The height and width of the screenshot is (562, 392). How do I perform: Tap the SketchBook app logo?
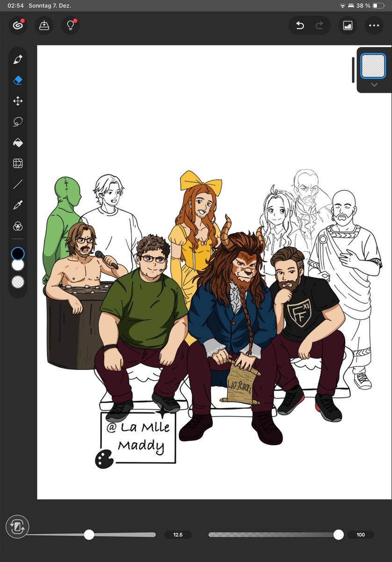[x=18, y=25]
